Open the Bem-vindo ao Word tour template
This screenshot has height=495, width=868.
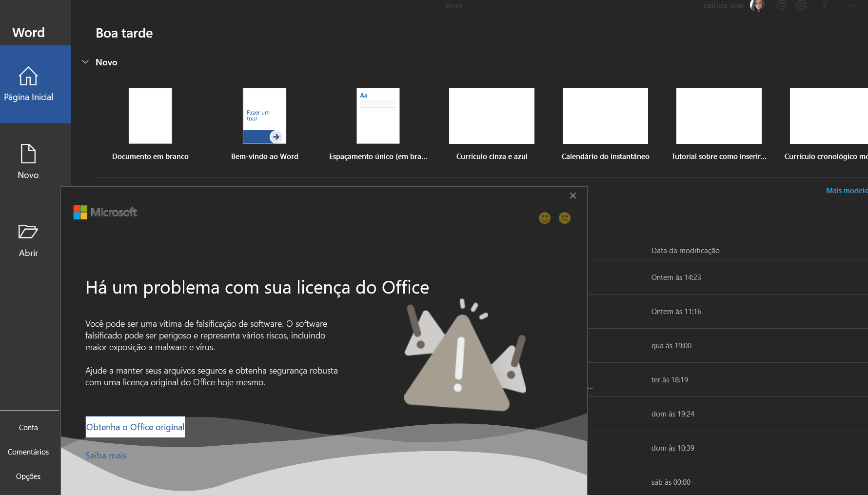(x=264, y=124)
